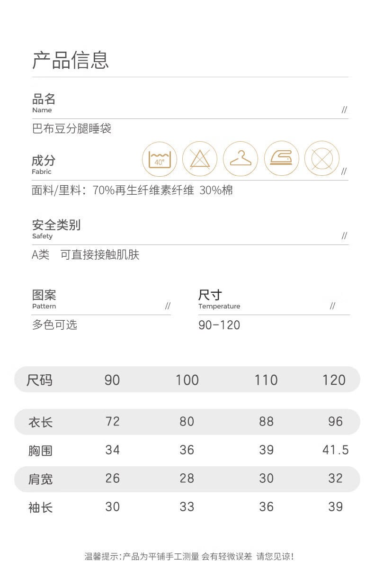
Task: Click the 尺码 size header row label
Action: [x=40, y=380]
